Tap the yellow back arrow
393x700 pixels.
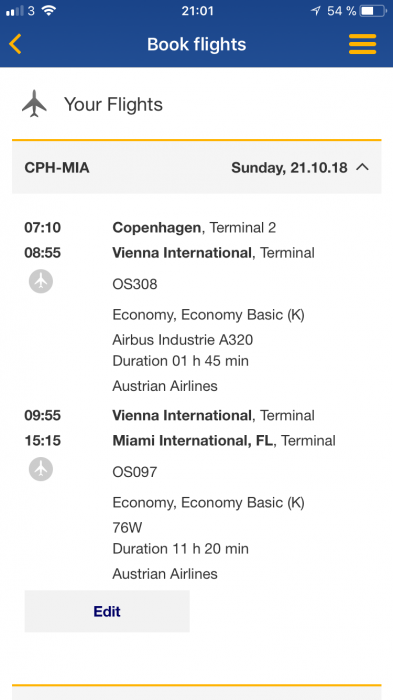[15, 44]
